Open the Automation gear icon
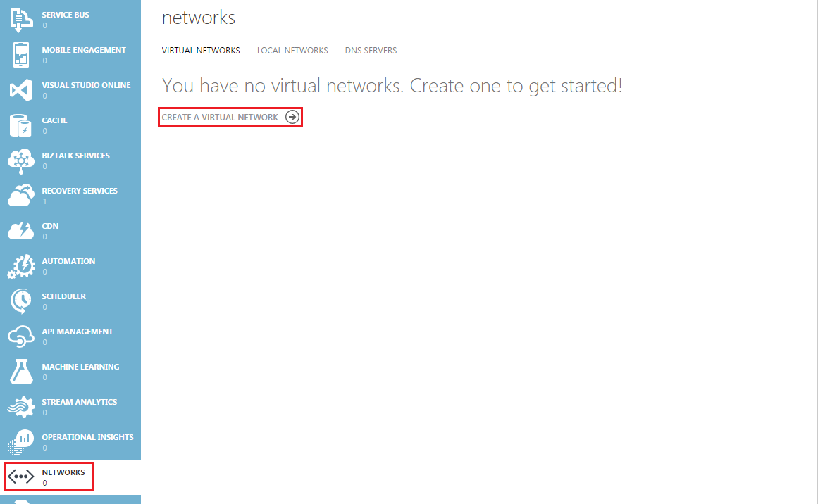This screenshot has height=504, width=818. (21, 266)
